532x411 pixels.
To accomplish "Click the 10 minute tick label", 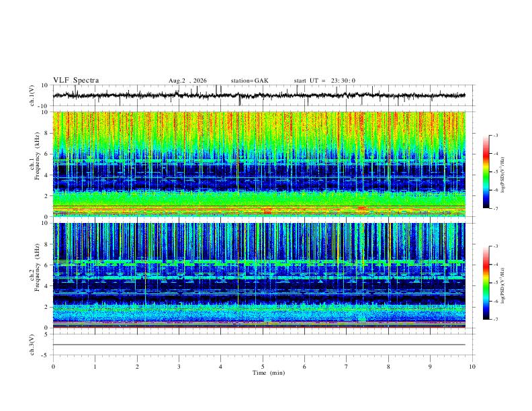I will click(472, 367).
